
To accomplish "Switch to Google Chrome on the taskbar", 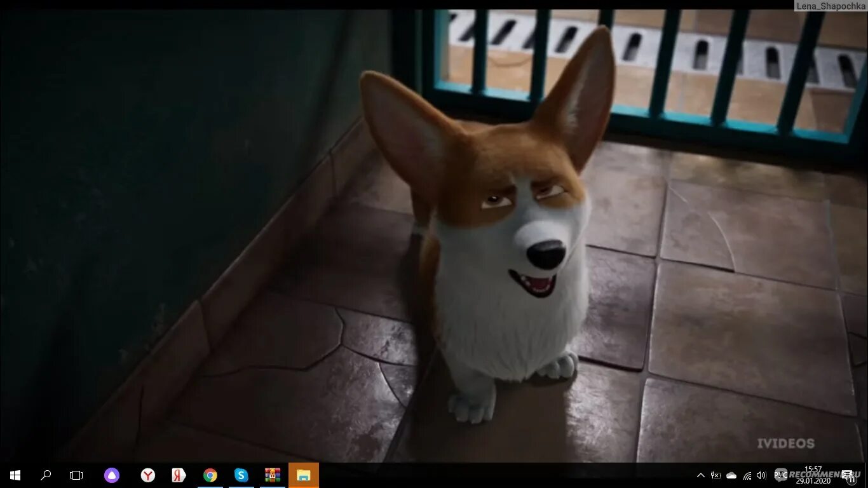I will pyautogui.click(x=210, y=475).
